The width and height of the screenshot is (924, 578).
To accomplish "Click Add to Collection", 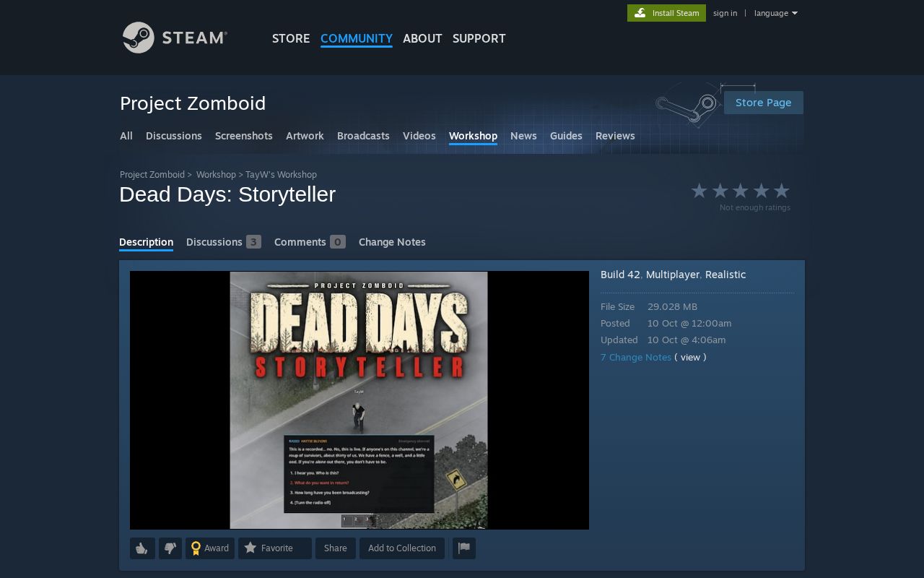I will click(402, 548).
